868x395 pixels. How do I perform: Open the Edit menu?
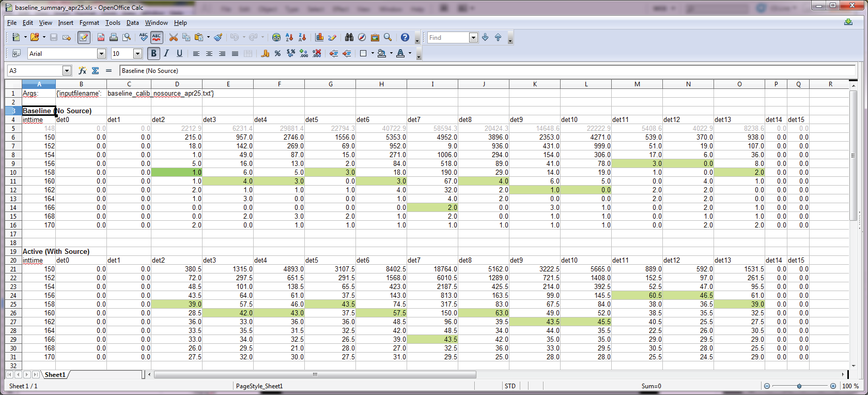pos(28,23)
